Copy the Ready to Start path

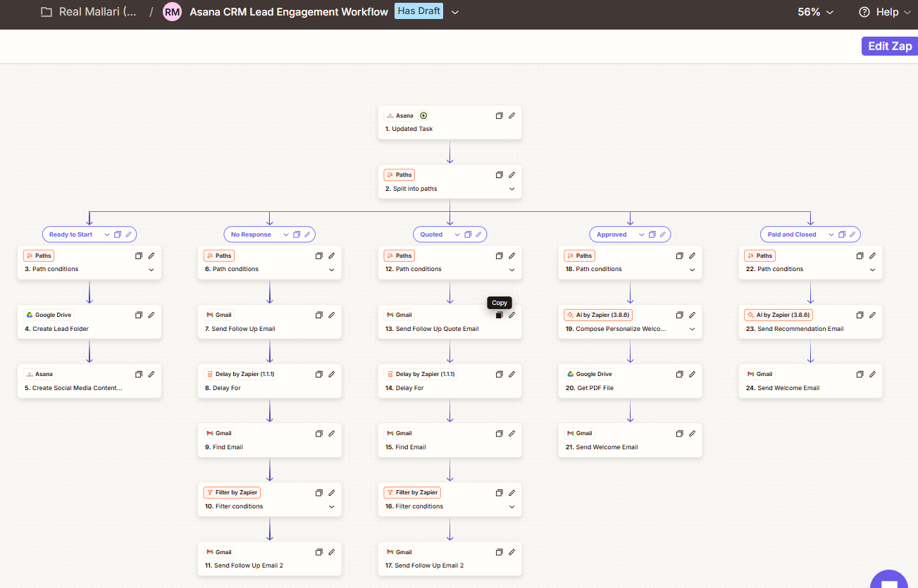[x=118, y=234]
